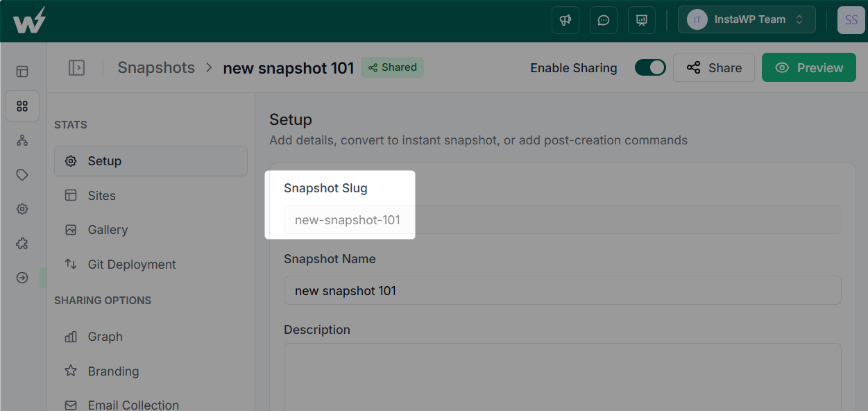Toggle the Enable Sharing switch
The image size is (868, 411).
[650, 68]
